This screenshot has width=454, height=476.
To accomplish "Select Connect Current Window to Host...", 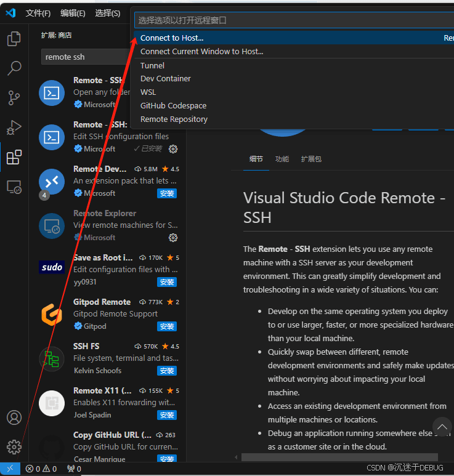I will click(294, 51).
